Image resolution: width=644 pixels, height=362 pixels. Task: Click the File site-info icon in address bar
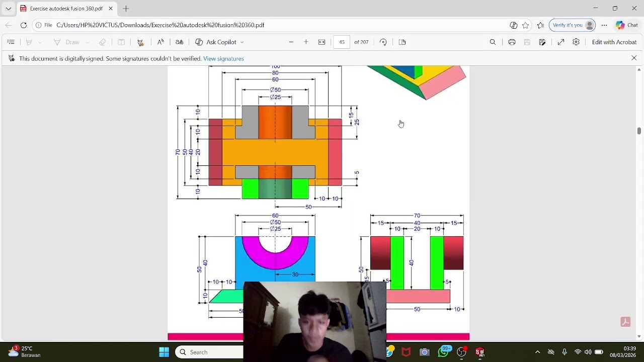pos(44,25)
